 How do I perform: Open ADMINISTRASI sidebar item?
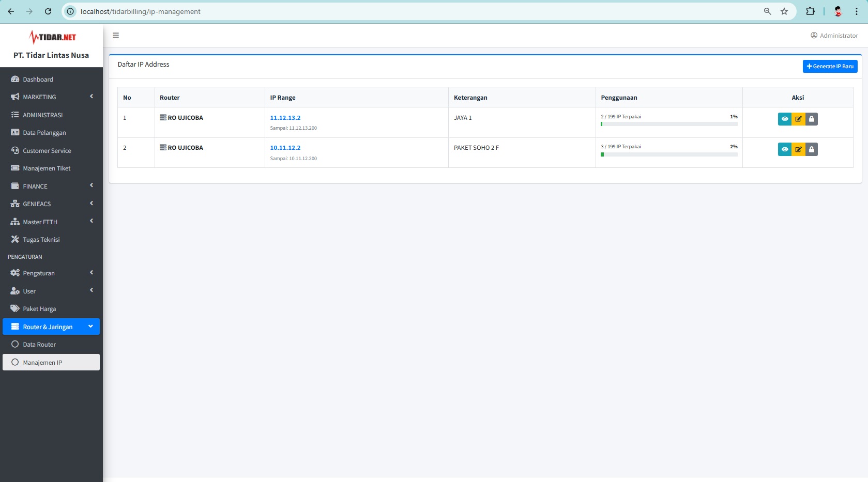pos(51,115)
